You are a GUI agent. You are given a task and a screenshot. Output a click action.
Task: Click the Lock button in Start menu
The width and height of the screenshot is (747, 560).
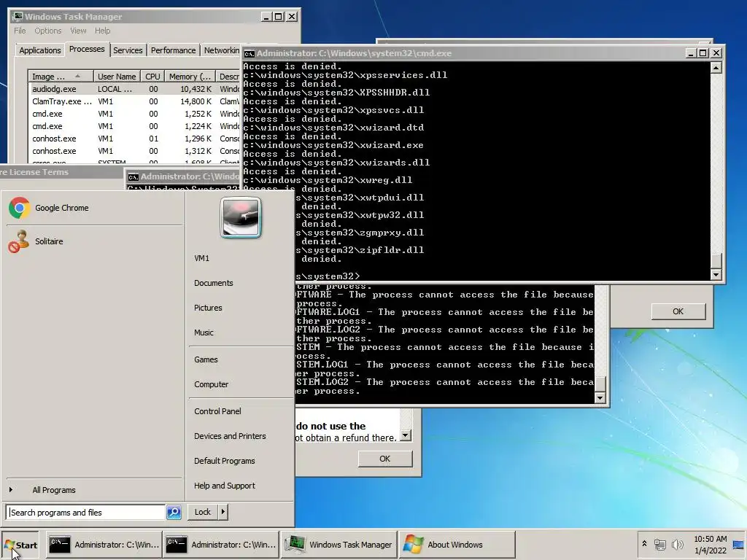point(203,512)
